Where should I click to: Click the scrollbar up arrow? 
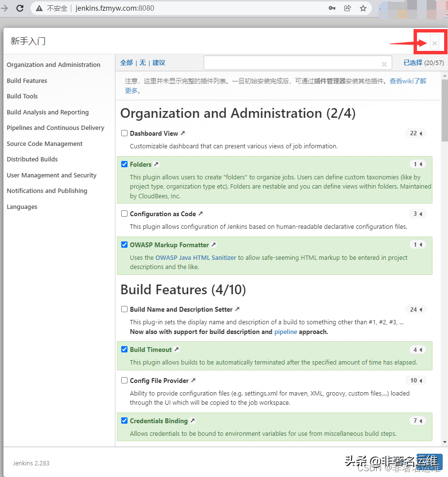pos(445,76)
